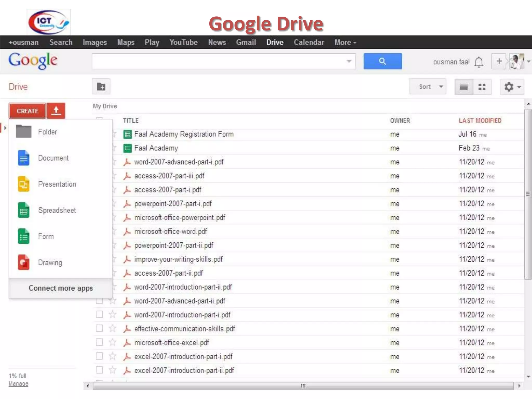Image resolution: width=532 pixels, height=399 pixels.
Task: Star microsoft-office-excel.pdf
Action: point(112,342)
